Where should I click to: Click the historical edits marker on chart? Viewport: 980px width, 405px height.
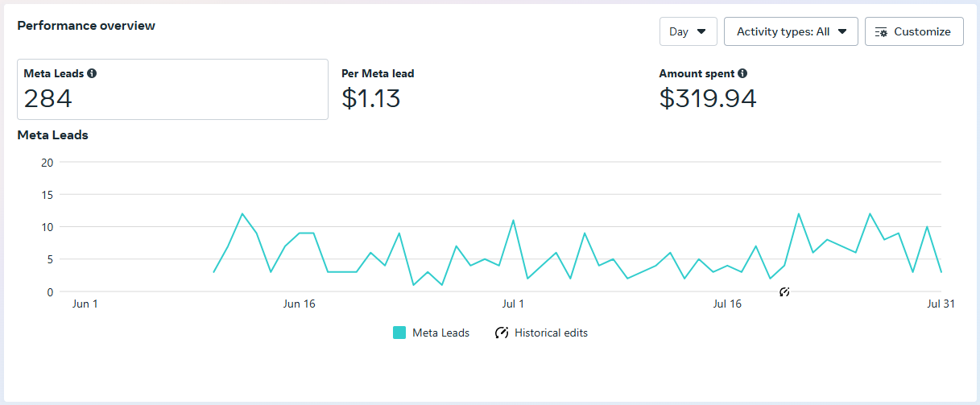(x=784, y=291)
